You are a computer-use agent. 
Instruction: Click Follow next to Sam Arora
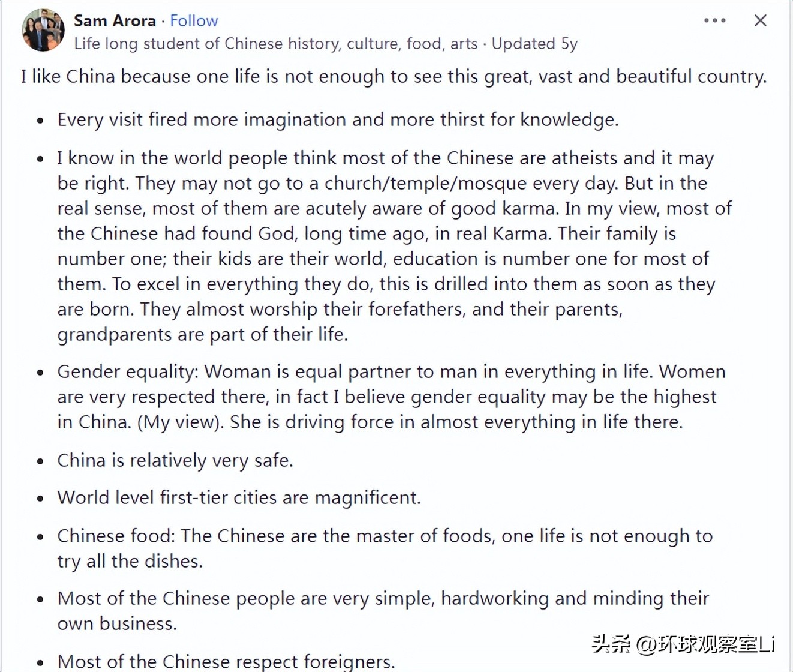point(193,20)
